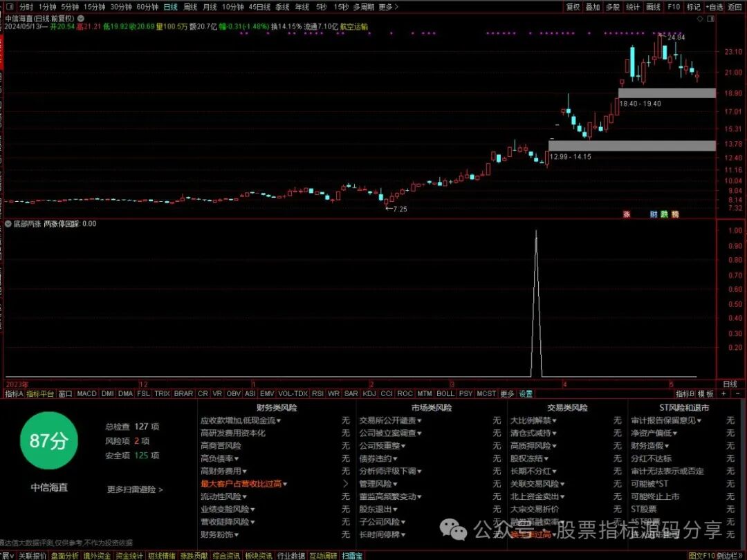Open the 关联报价 bottom tab
The height and width of the screenshot is (560, 747).
click(33, 556)
